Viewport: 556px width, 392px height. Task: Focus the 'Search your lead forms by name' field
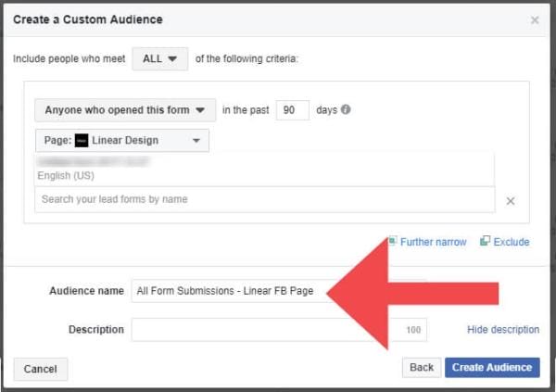(264, 199)
